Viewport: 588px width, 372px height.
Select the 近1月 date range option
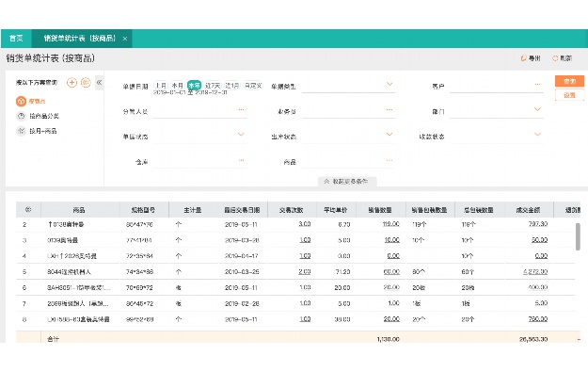(x=232, y=85)
